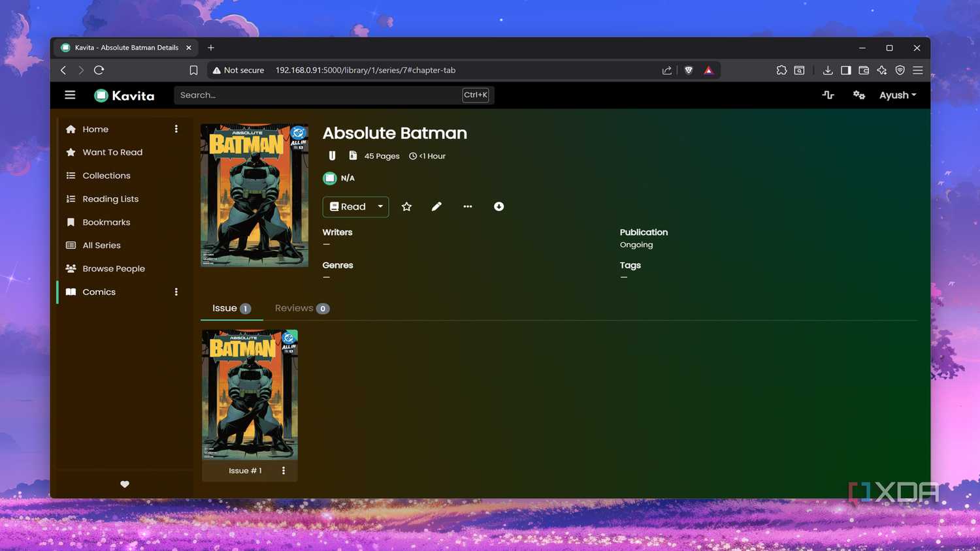Open Issue #1 cover thumbnail
The height and width of the screenshot is (551, 980).
(x=250, y=395)
